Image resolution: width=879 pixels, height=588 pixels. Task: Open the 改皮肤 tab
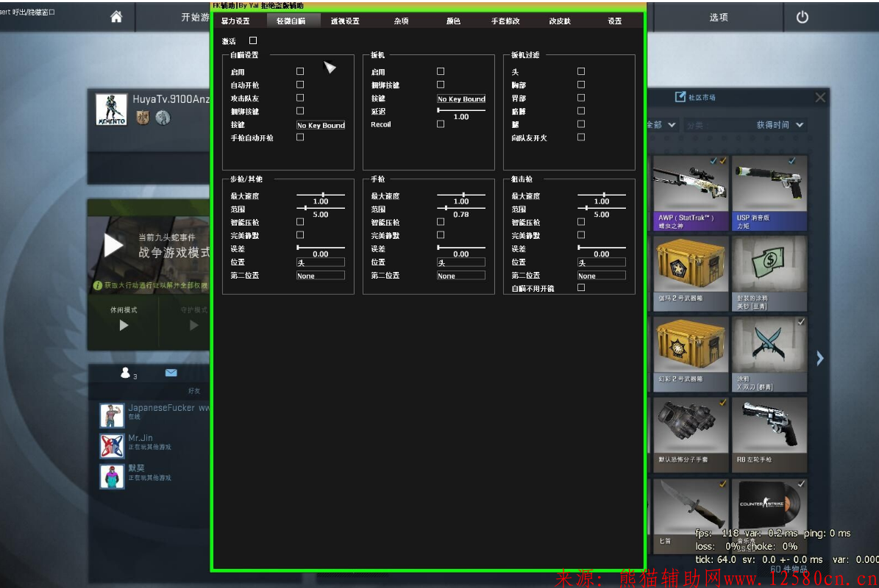click(560, 21)
